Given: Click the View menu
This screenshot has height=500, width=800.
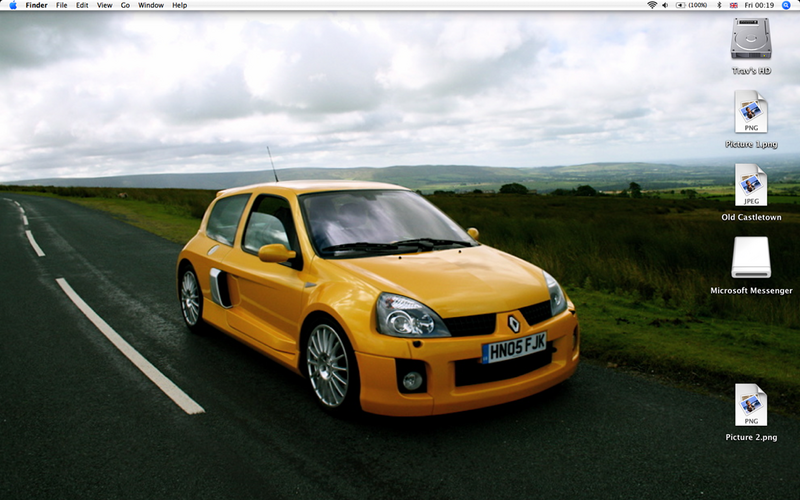Looking at the screenshot, I should [104, 5].
